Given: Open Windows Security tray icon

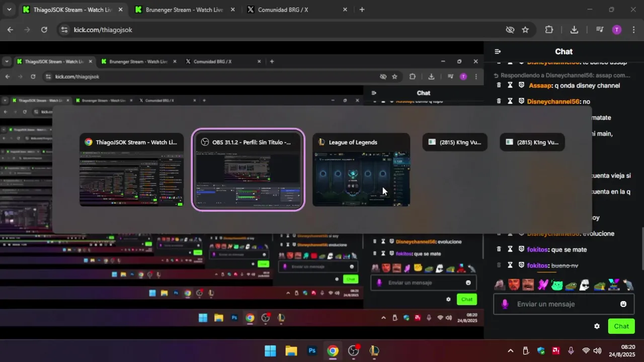Looking at the screenshot, I should click(541, 351).
